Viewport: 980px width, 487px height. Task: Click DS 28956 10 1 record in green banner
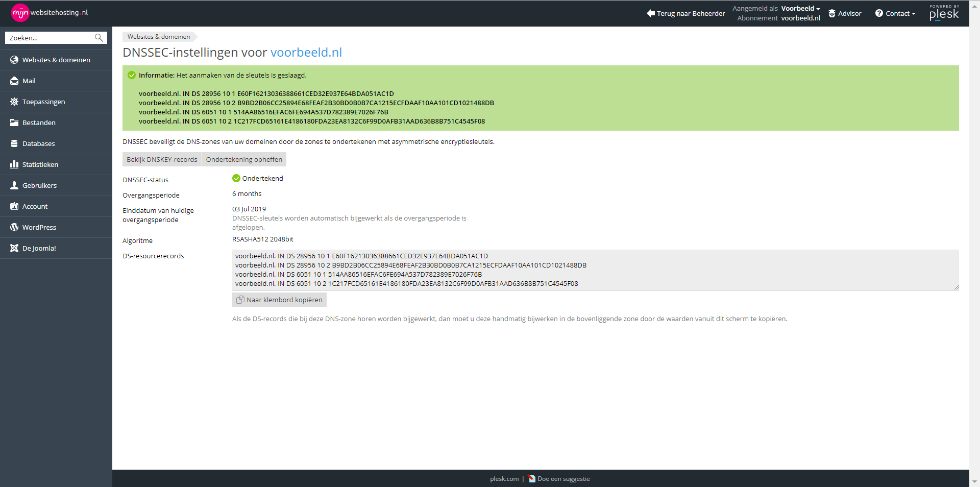click(x=266, y=93)
